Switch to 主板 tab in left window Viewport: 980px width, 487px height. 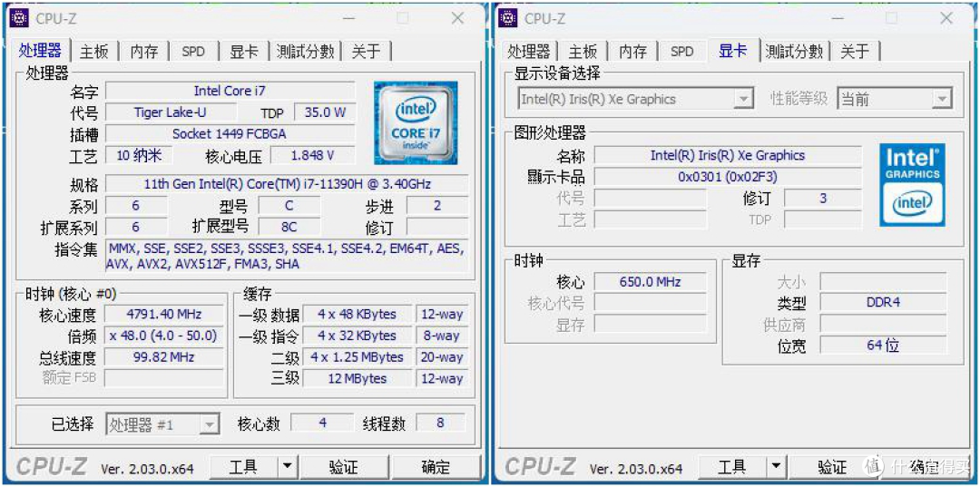(x=94, y=51)
